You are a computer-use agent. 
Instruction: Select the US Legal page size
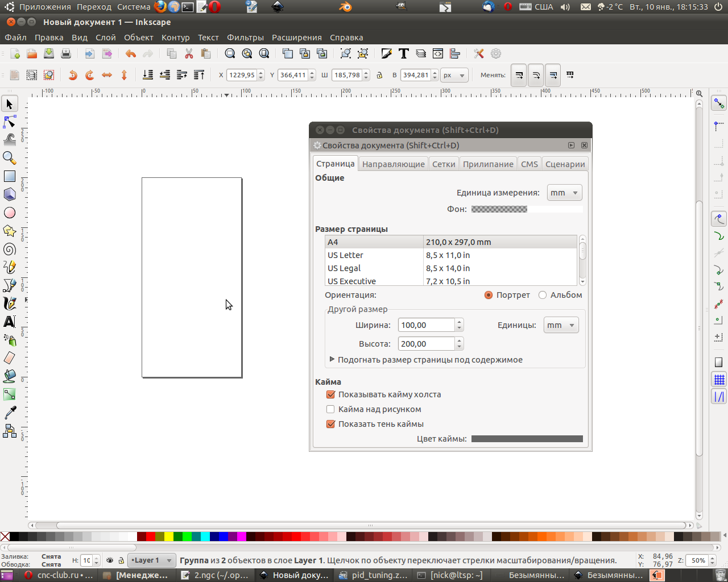(451, 268)
